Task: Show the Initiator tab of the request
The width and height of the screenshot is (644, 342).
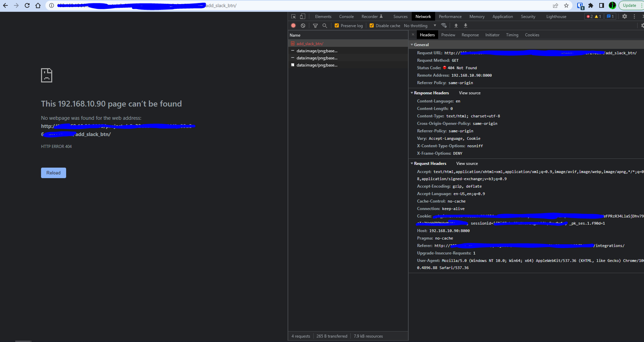Action: click(x=492, y=35)
